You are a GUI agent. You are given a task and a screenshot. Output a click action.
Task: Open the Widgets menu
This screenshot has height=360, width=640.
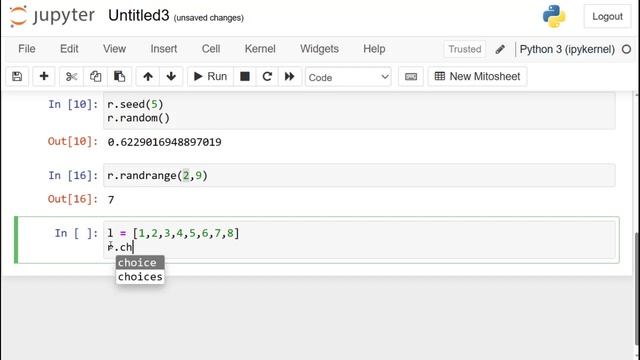319,49
